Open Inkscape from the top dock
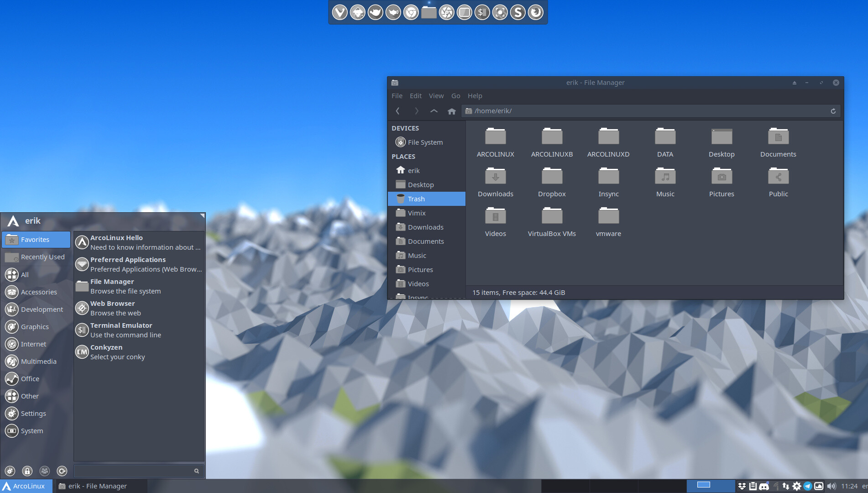Image resolution: width=868 pixels, height=493 pixels. [357, 12]
